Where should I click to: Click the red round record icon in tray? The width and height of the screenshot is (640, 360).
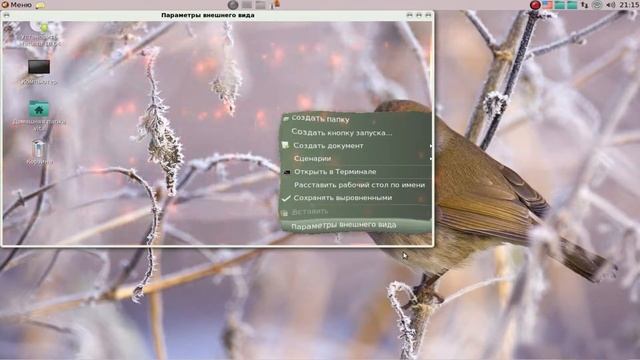coord(535,5)
